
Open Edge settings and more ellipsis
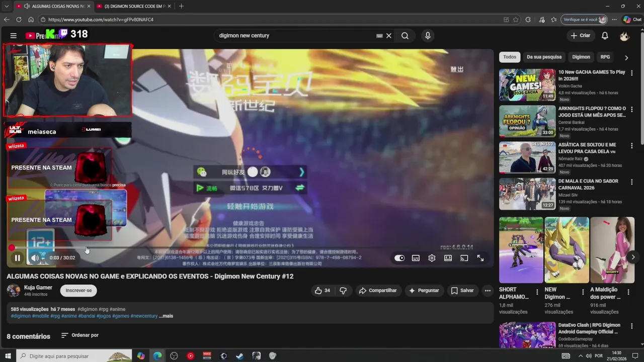[614, 20]
